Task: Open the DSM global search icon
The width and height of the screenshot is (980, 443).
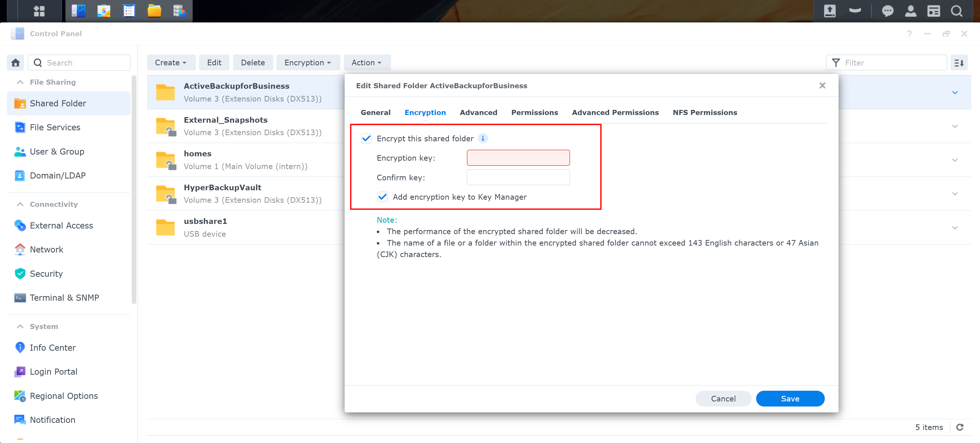Action: coord(957,11)
